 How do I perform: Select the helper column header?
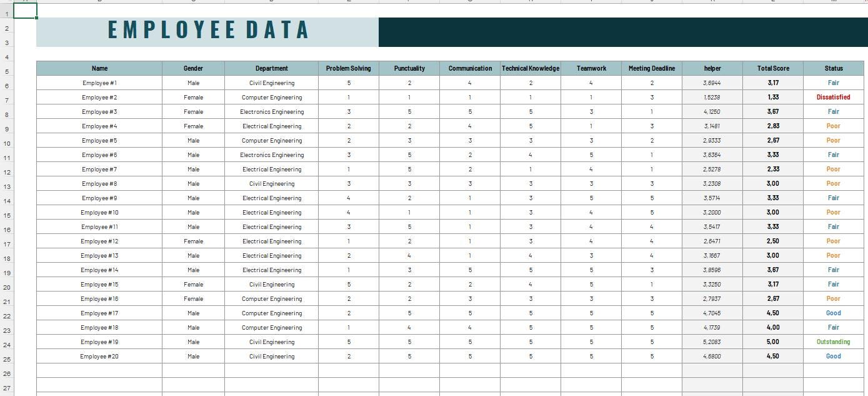pos(712,68)
